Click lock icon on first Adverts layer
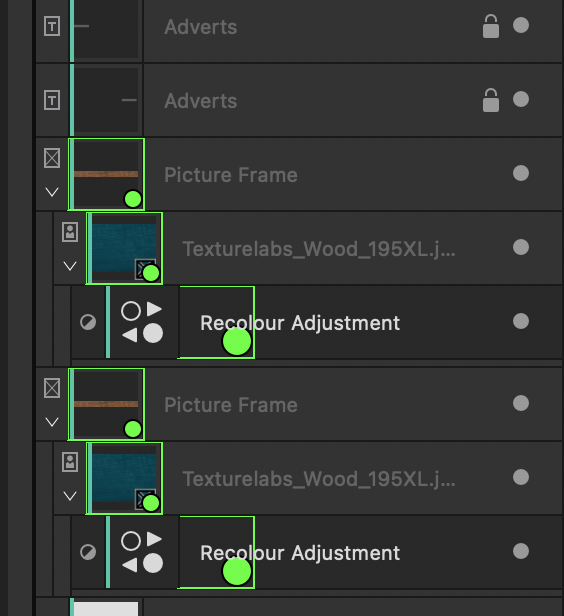The width and height of the screenshot is (564, 616). point(491,26)
